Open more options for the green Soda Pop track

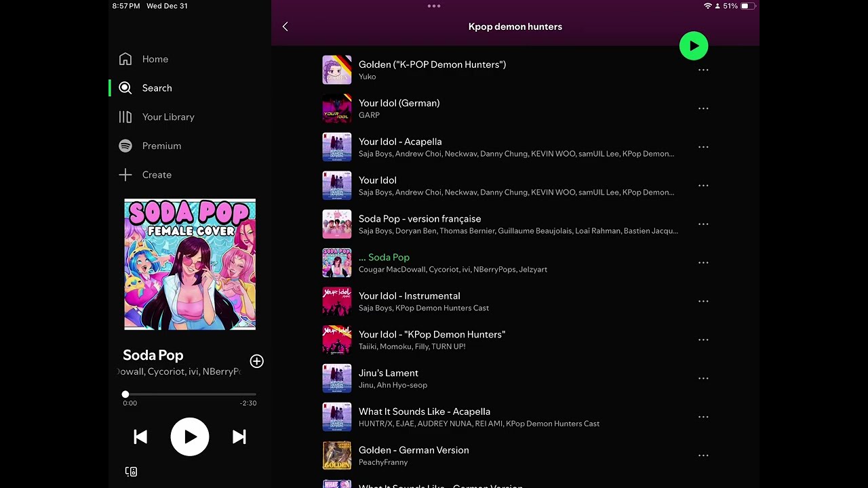[x=703, y=263]
